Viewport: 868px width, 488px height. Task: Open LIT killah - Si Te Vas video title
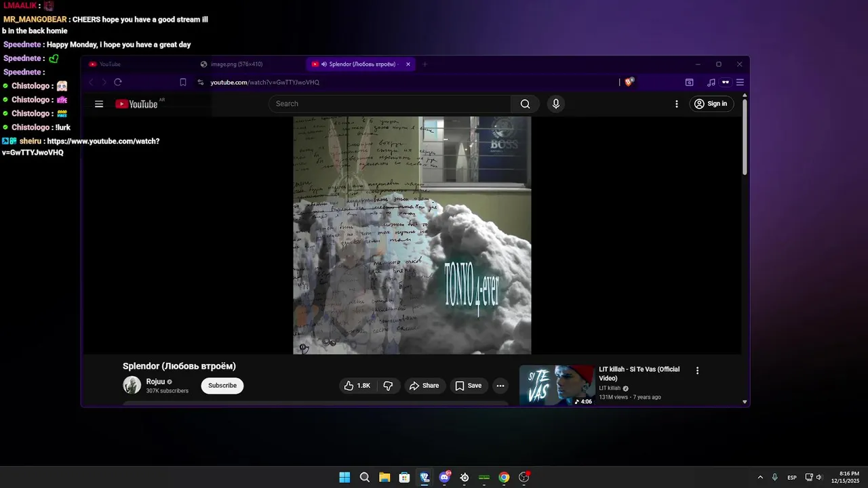click(639, 373)
